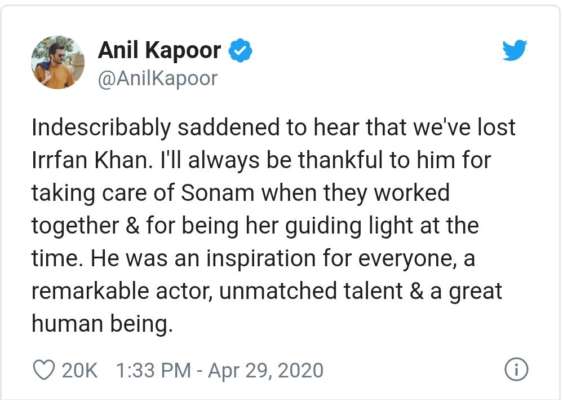Open the Anil Kapoor display name
Image resolution: width=563 pixels, height=400 pixels.
click(x=159, y=50)
